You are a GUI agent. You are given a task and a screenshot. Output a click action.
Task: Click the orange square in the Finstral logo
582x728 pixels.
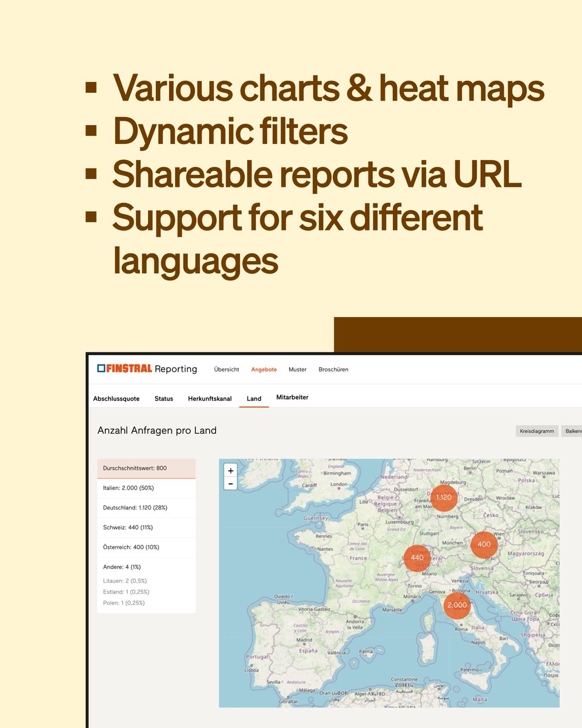(x=101, y=367)
